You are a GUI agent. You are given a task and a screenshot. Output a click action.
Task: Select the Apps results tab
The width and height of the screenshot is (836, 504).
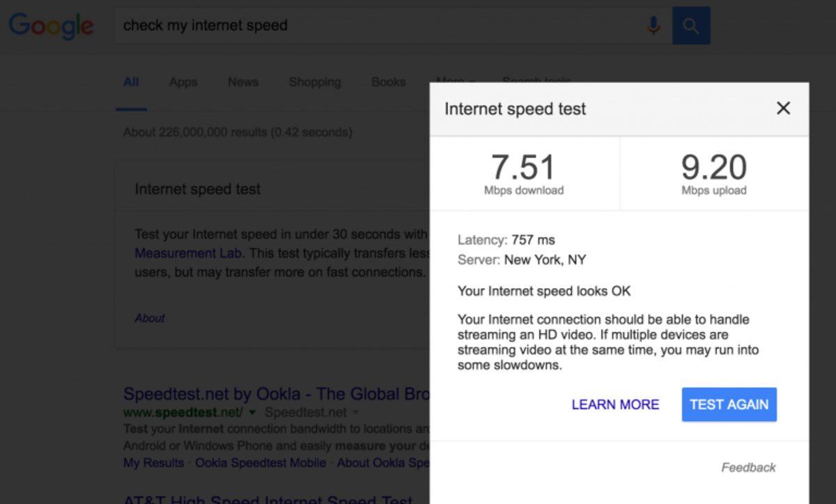tap(183, 82)
